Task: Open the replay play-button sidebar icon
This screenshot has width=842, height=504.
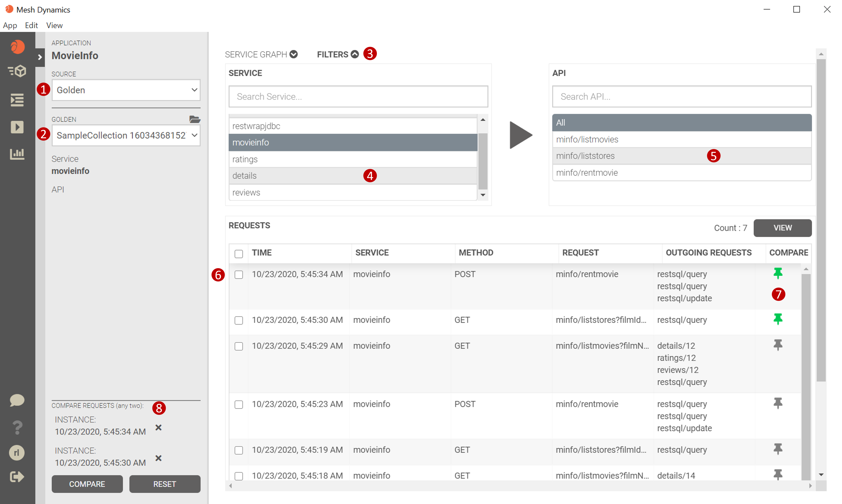Action: (17, 127)
